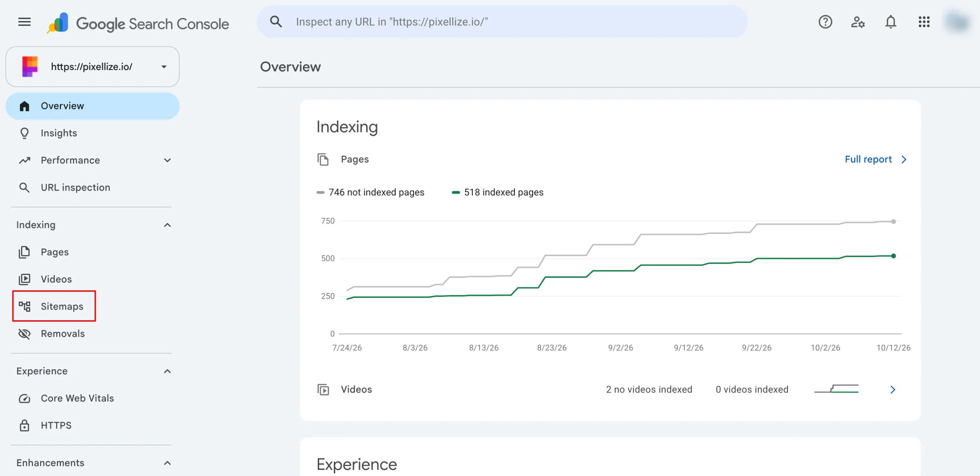980x476 pixels.
Task: Open HTTPS report in the sidebar
Action: pos(92,425)
